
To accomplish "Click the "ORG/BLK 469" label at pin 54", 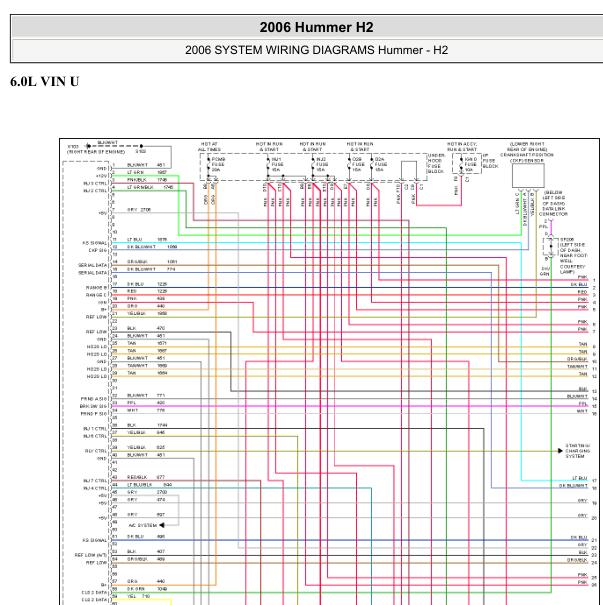I will point(146,559).
